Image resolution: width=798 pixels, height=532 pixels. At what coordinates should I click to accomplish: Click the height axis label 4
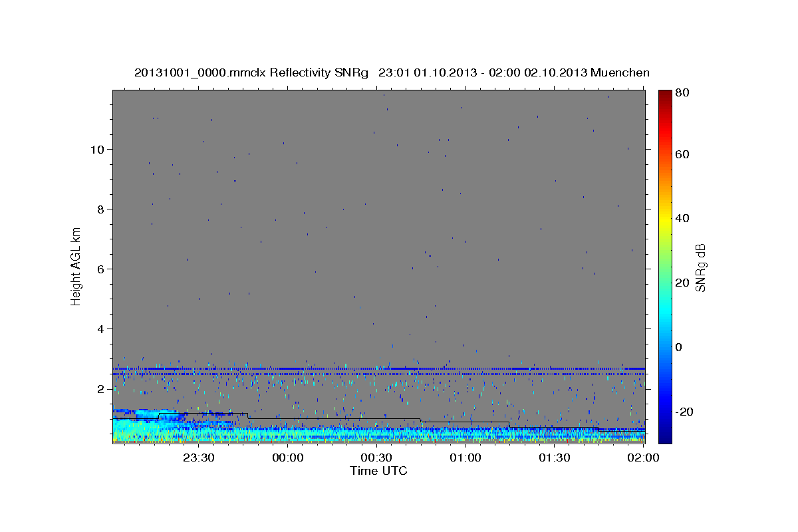[x=100, y=329]
